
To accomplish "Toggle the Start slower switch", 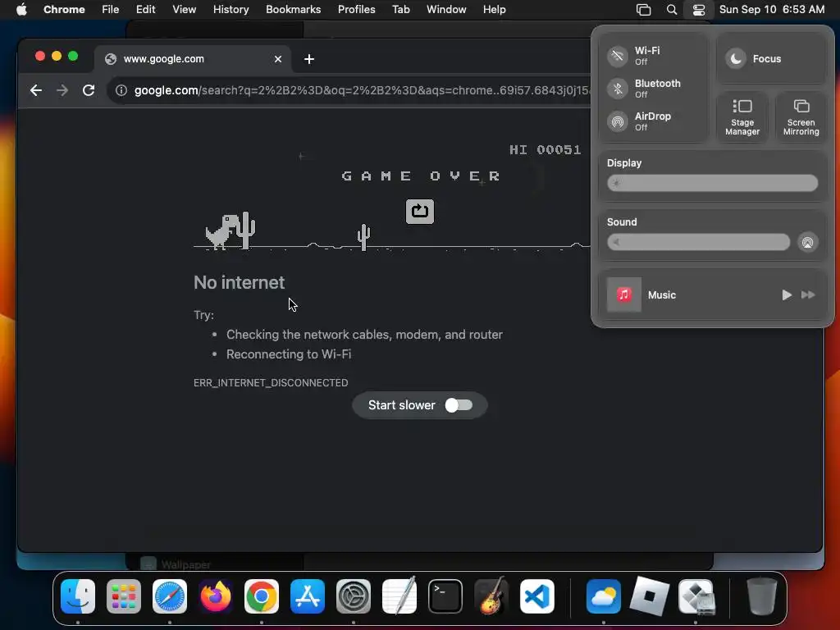I will click(x=459, y=405).
